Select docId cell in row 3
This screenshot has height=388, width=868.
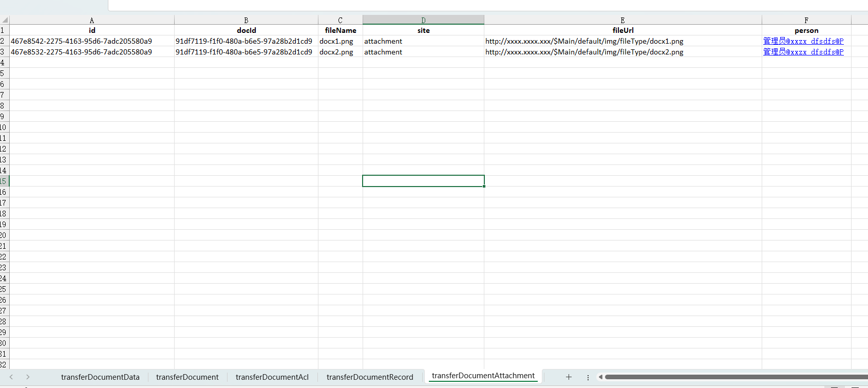click(x=246, y=52)
